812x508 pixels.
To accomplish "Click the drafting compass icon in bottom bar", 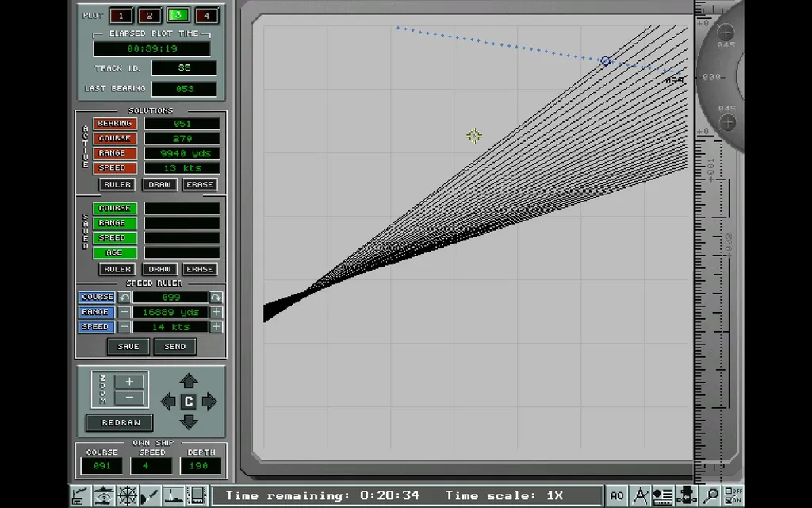I will click(641, 496).
